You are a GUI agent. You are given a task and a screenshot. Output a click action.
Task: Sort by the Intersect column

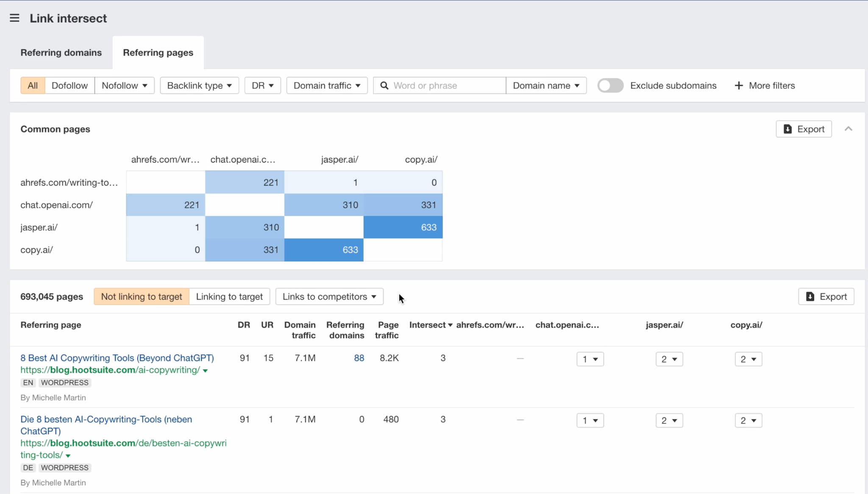(x=431, y=325)
